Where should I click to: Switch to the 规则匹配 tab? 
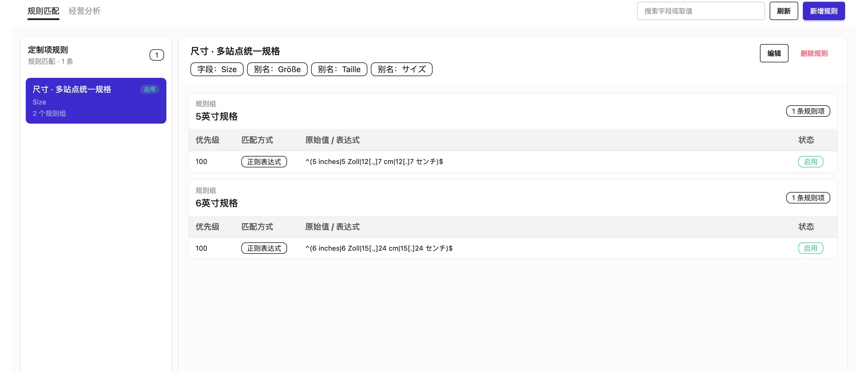tap(43, 11)
